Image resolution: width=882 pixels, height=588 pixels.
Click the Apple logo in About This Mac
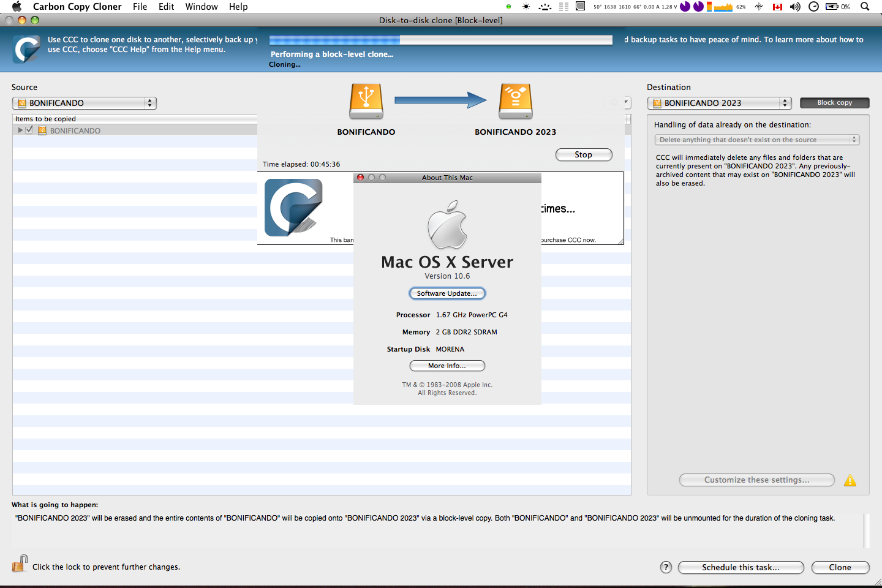[447, 224]
